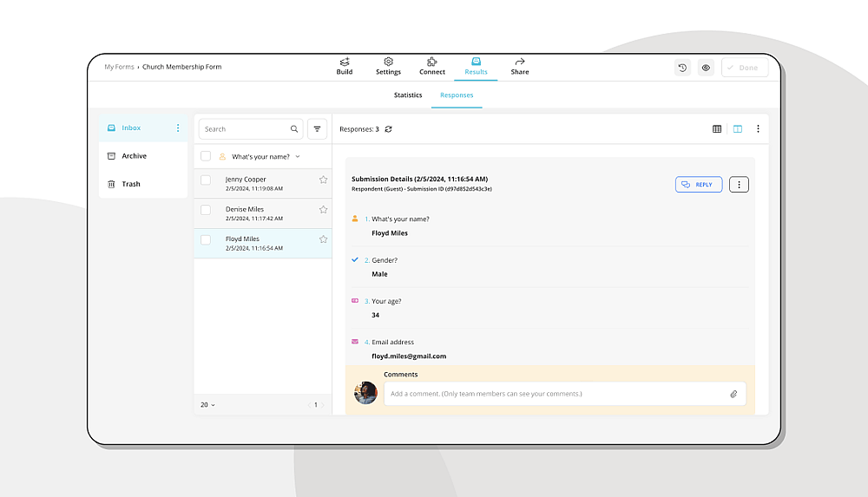
Task: Open the Trash folder
Action: click(143, 184)
